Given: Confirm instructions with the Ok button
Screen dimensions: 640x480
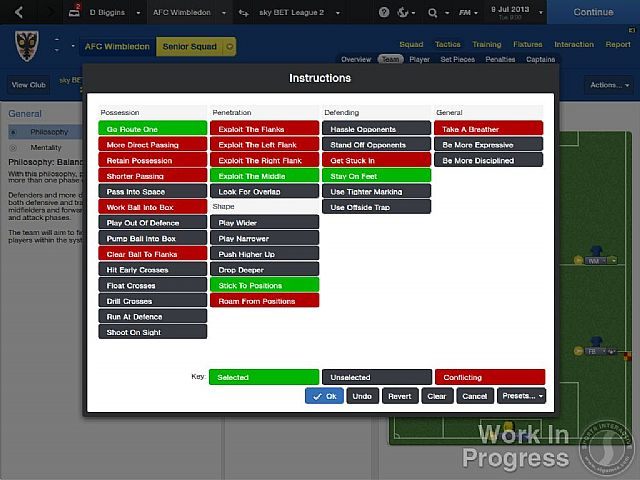Looking at the screenshot, I should pos(324,396).
